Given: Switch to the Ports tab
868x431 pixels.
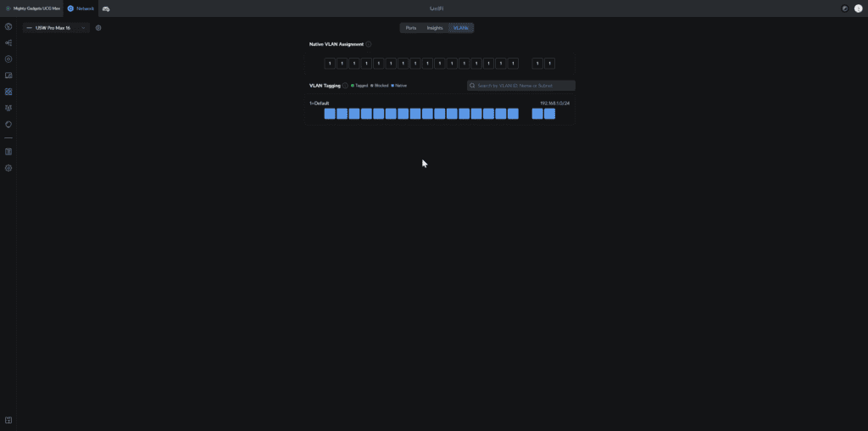Looking at the screenshot, I should (x=411, y=28).
